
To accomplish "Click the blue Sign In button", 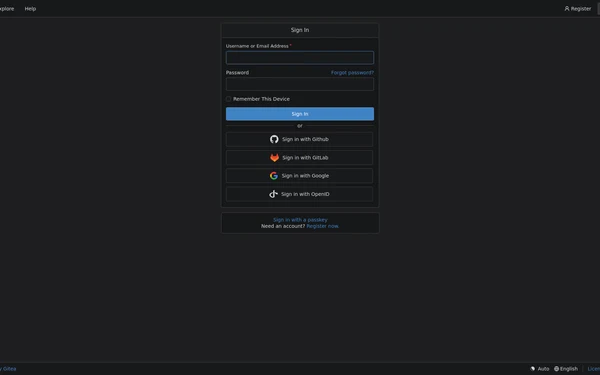I will point(300,114).
